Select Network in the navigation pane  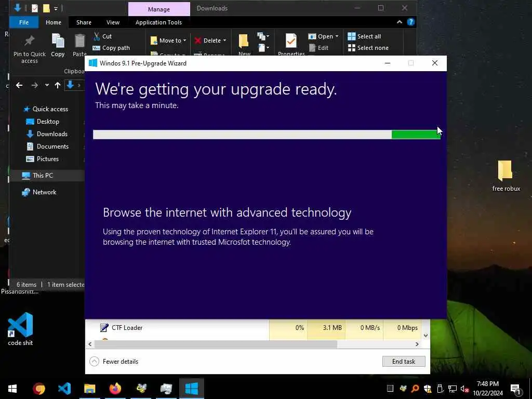(39, 192)
